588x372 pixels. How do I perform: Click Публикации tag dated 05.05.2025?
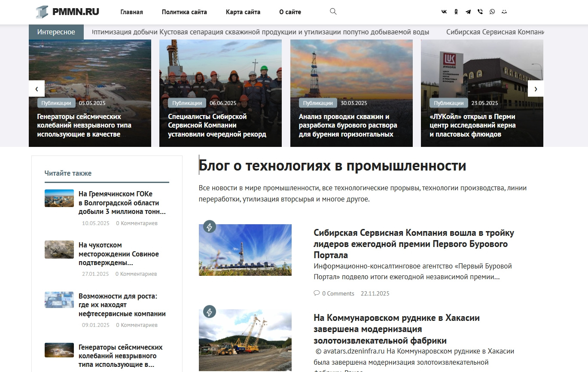[56, 103]
